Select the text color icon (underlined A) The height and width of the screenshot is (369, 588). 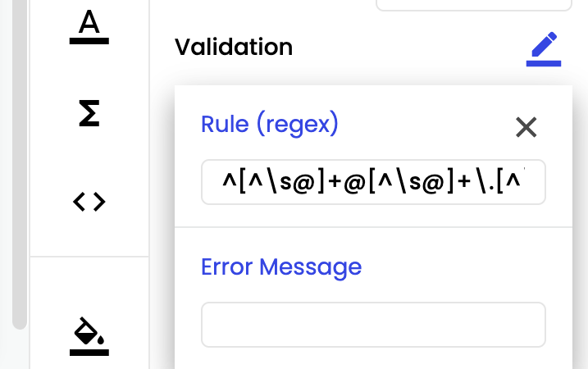point(89,27)
